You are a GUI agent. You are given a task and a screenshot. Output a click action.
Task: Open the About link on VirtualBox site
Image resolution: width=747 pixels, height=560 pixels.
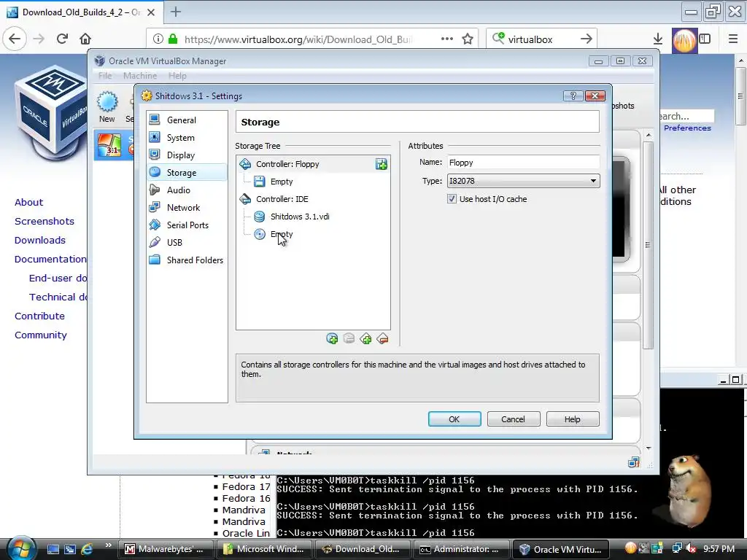pos(28,203)
